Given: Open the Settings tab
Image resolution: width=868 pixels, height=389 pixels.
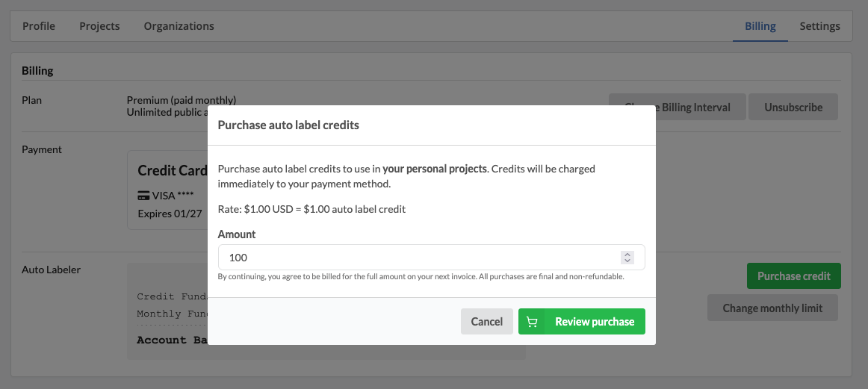Looking at the screenshot, I should 819,26.
